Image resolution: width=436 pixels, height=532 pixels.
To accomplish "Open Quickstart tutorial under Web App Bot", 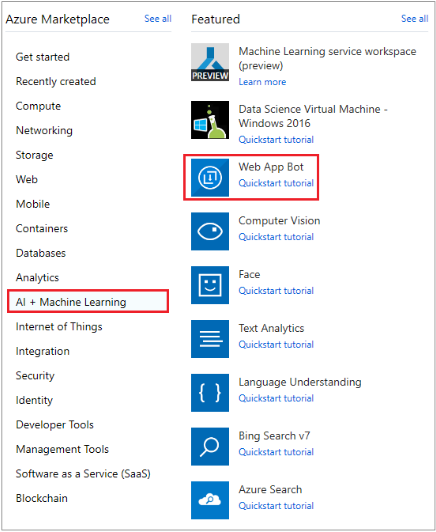I will (276, 183).
